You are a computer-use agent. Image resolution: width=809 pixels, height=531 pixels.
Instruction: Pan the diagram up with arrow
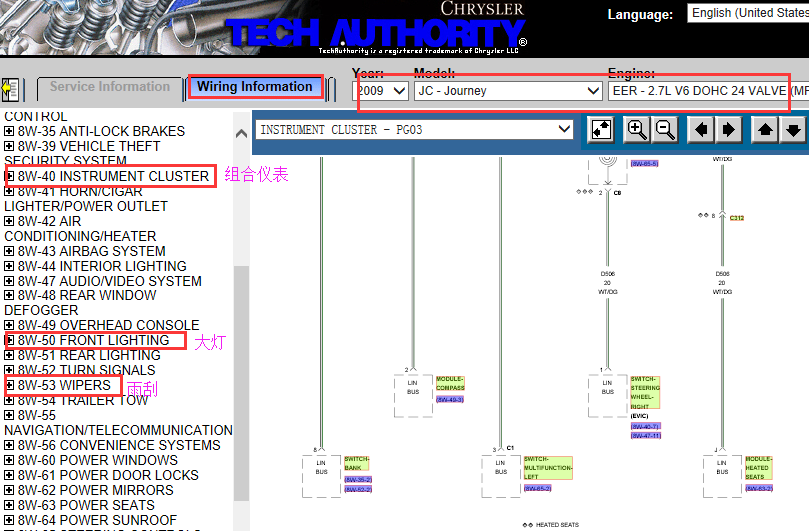(x=765, y=129)
